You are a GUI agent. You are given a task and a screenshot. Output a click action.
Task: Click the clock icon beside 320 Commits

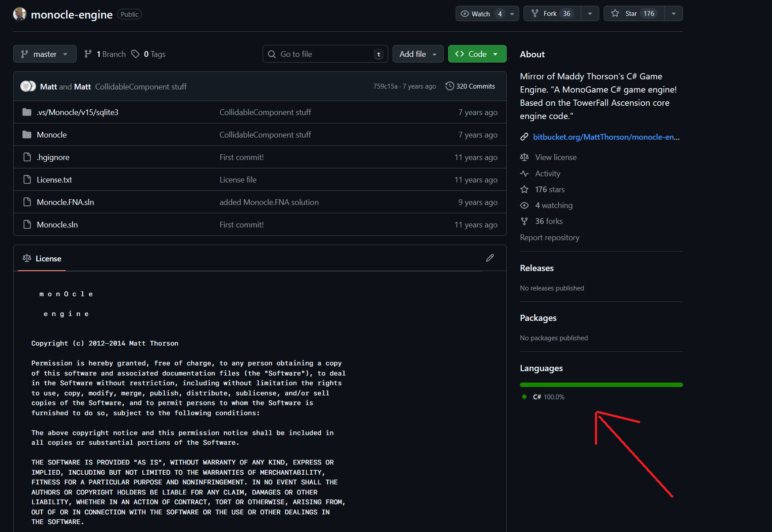(449, 86)
